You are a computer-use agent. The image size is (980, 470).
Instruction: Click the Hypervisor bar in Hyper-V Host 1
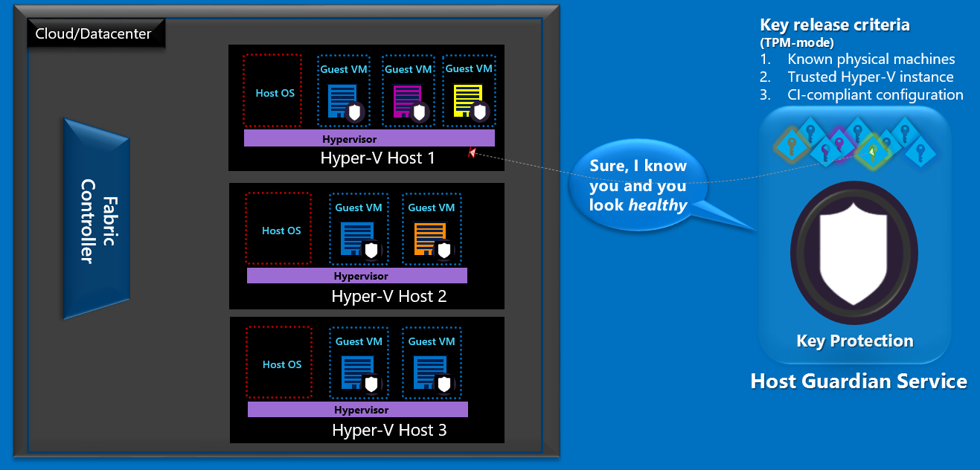(x=369, y=138)
